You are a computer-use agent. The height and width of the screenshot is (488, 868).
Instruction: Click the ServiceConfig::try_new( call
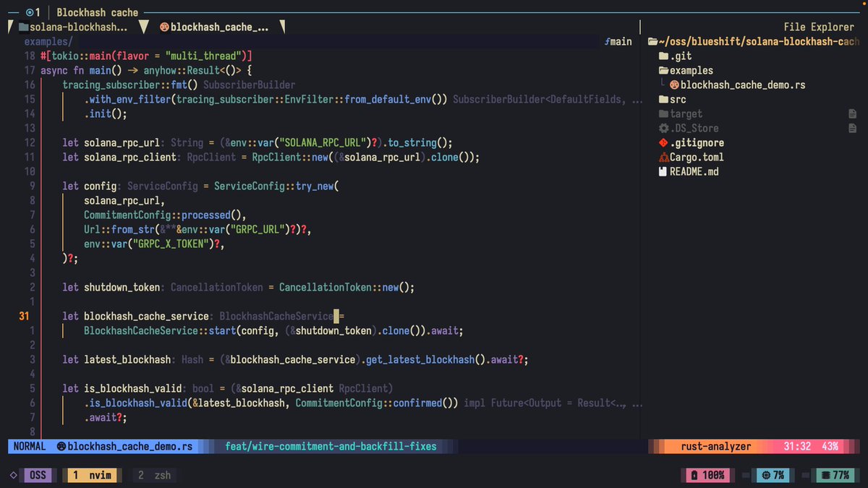276,186
